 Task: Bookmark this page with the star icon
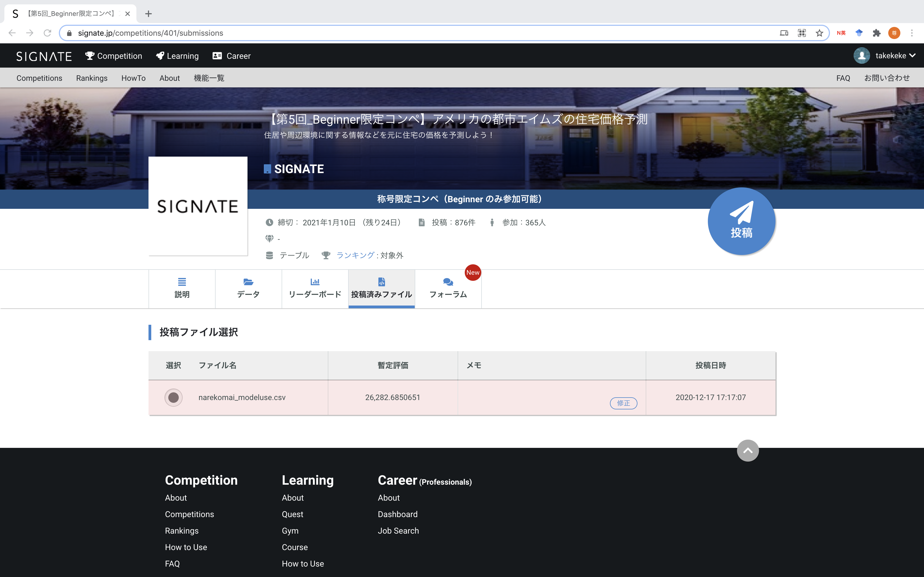(820, 33)
